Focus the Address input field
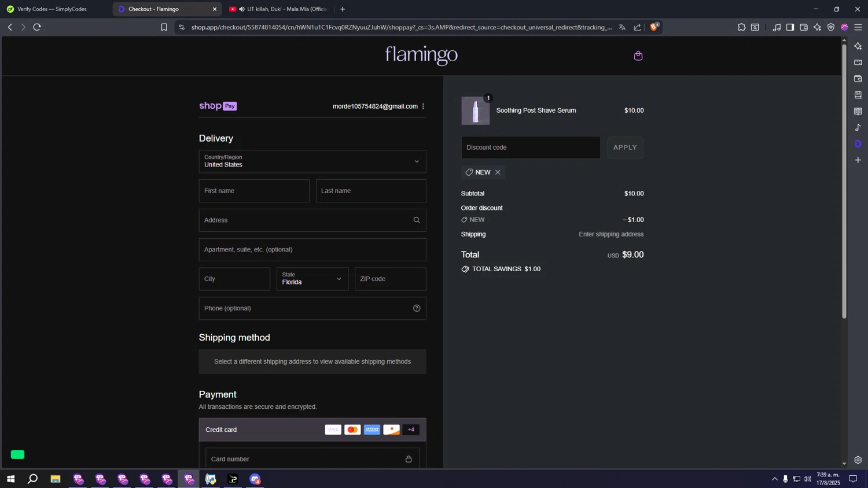This screenshot has width=868, height=488. [x=312, y=220]
